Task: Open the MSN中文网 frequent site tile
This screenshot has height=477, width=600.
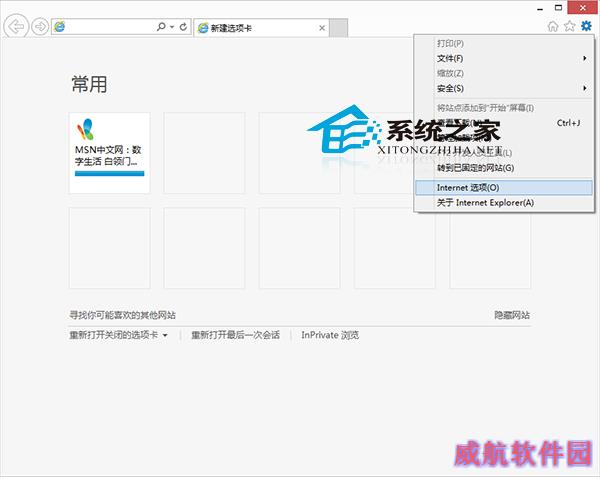Action: 109,153
